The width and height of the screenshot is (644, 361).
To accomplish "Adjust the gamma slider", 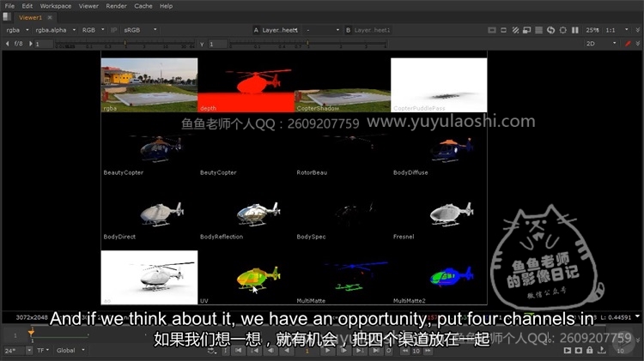I will coord(307,44).
